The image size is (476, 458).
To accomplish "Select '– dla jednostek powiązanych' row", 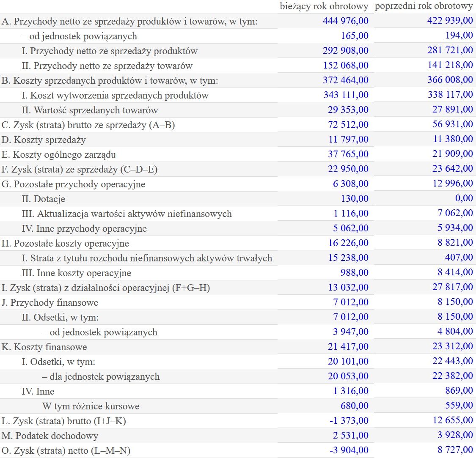I will (101, 377).
